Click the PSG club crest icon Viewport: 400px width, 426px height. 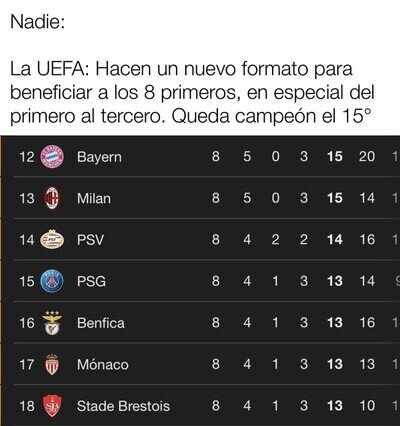pyautogui.click(x=52, y=281)
